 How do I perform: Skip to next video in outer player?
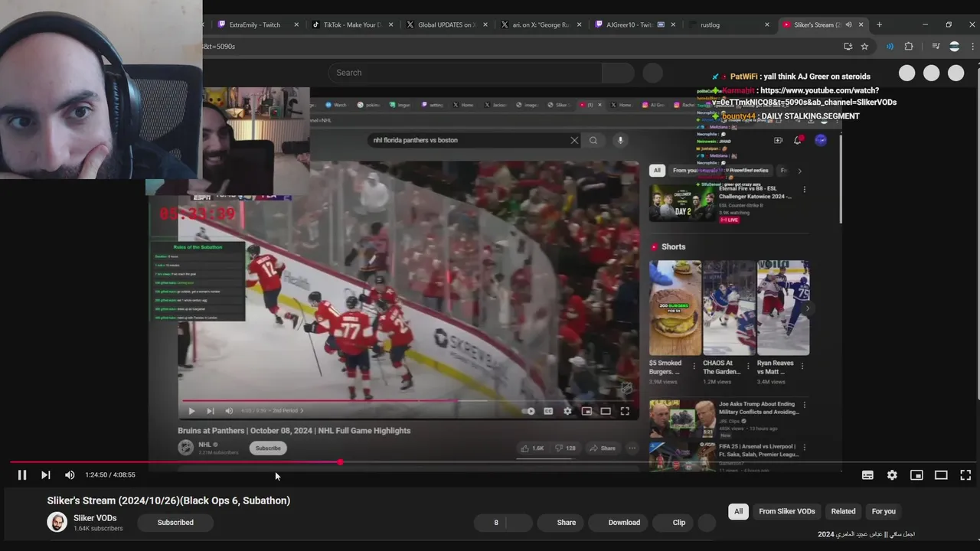pyautogui.click(x=46, y=475)
